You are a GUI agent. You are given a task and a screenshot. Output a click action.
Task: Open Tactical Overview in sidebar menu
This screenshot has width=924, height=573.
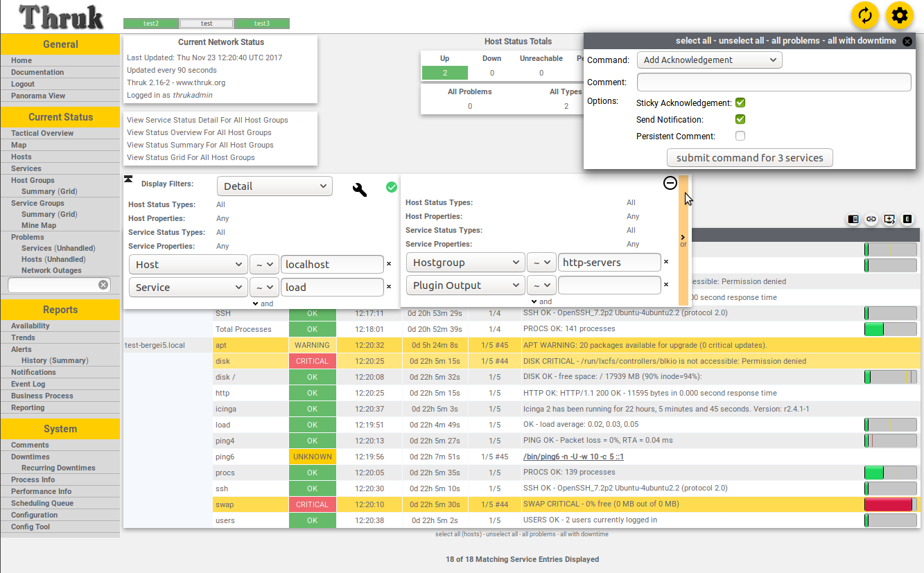click(42, 133)
